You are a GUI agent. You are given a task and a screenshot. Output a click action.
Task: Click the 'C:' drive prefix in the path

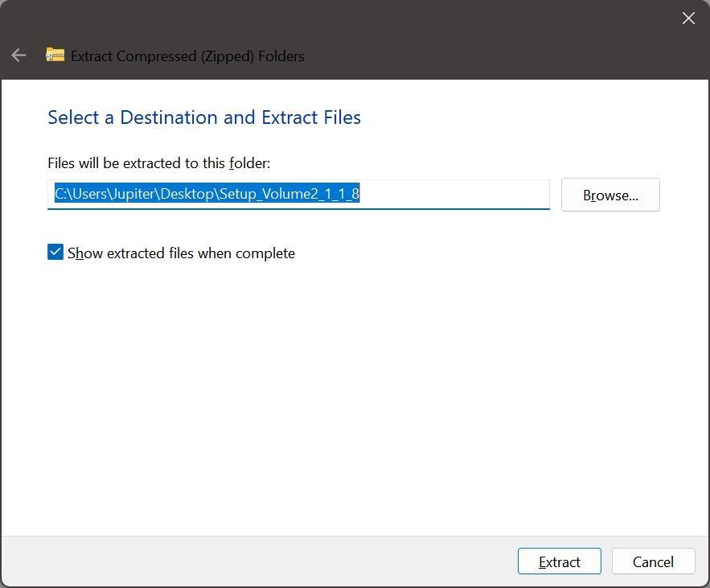click(x=60, y=194)
